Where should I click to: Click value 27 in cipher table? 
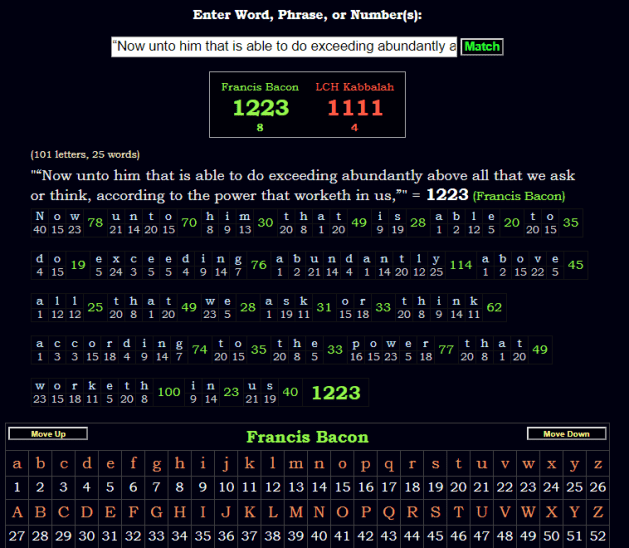pos(17,536)
